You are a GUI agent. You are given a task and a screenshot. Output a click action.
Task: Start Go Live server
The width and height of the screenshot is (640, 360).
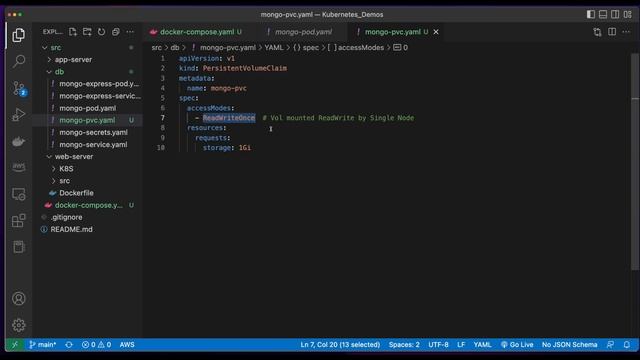pos(517,344)
